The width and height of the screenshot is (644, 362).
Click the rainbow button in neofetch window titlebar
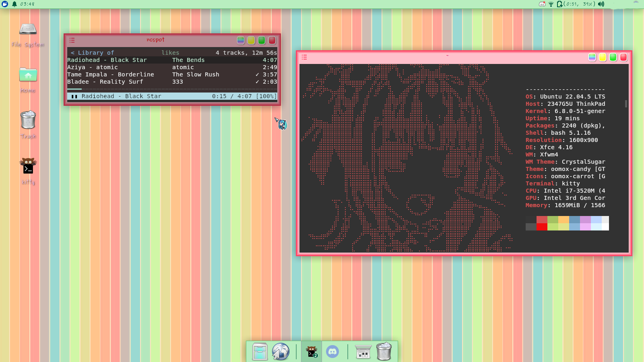coord(592,57)
